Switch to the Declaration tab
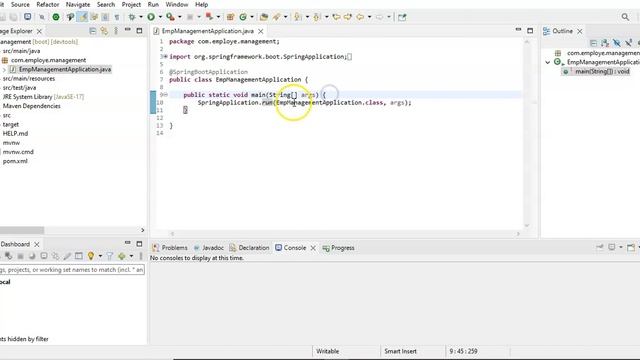 point(249,248)
